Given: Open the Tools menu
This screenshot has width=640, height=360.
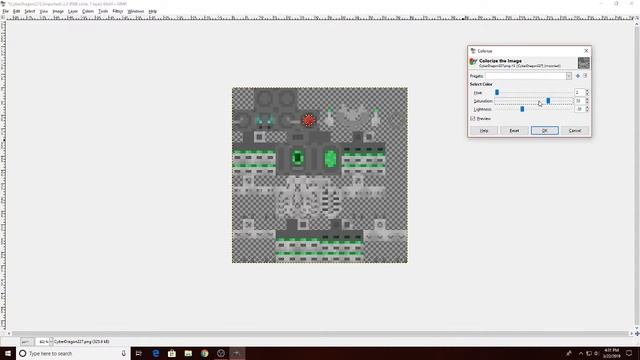Looking at the screenshot, I should [103, 11].
